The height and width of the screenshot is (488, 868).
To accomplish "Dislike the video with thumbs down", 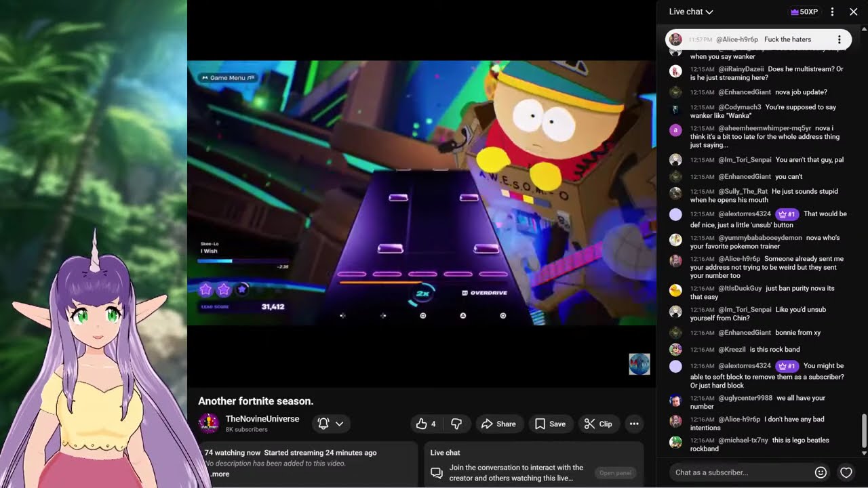I will pos(456,424).
